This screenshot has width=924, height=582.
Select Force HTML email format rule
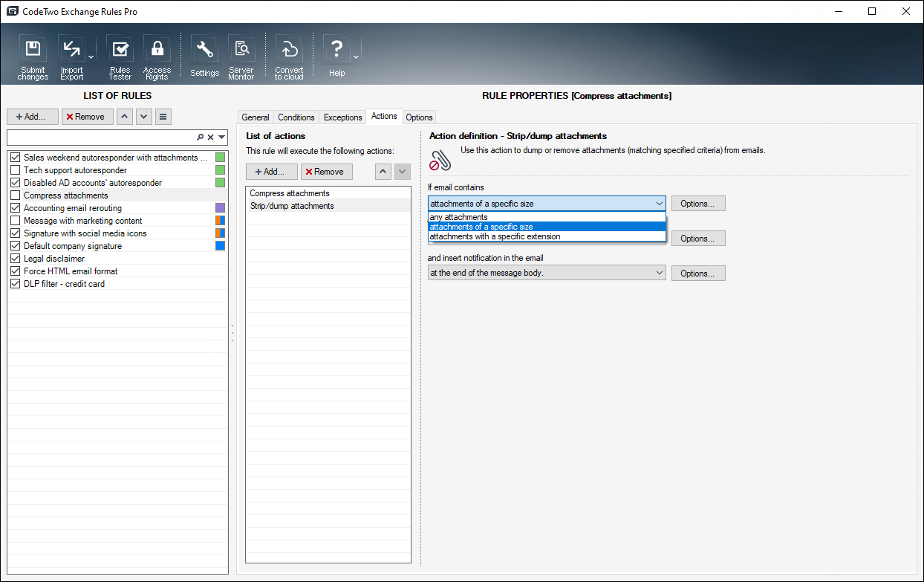click(118, 271)
